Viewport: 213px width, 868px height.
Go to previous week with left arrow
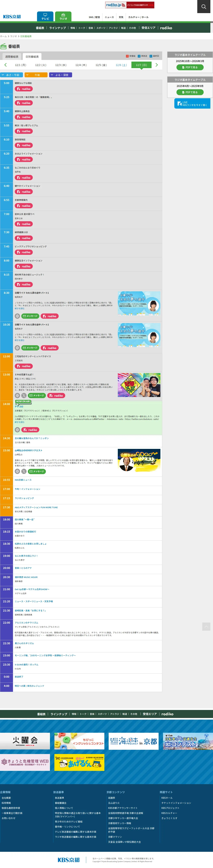point(5,65)
